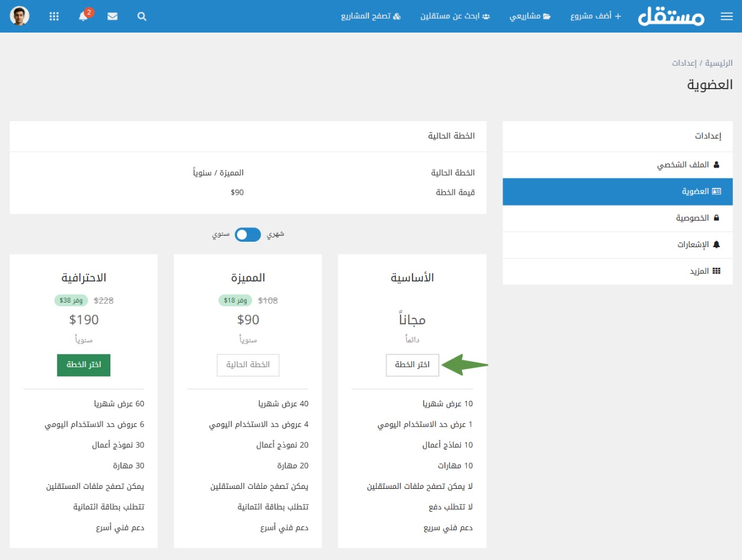Expand the "المزيد" sidebar item
The image size is (742, 560).
pyautogui.click(x=705, y=271)
